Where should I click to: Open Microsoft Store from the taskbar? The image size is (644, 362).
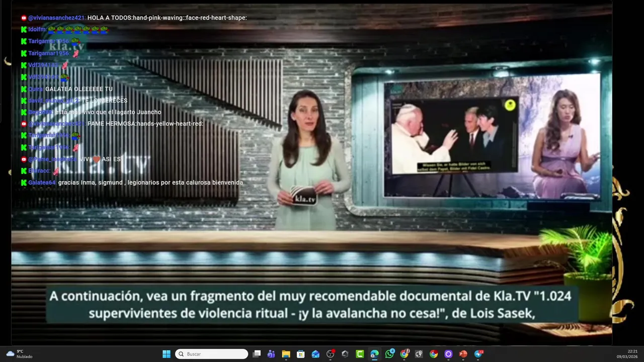(301, 354)
